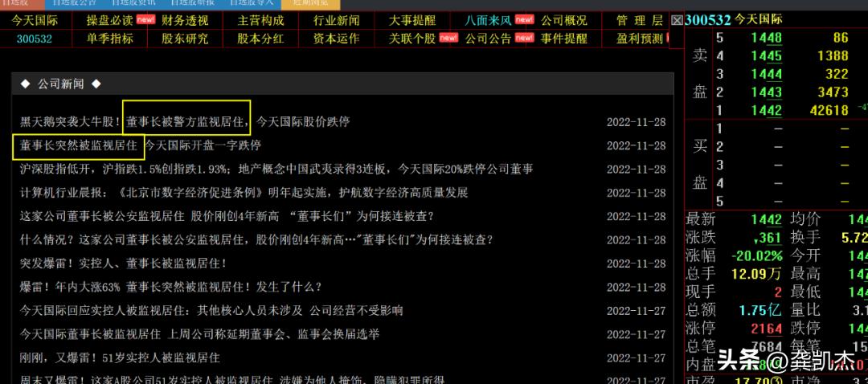868x384 pixels.
Task: Click the 量比 label in the quote panel
Action: coord(806,309)
